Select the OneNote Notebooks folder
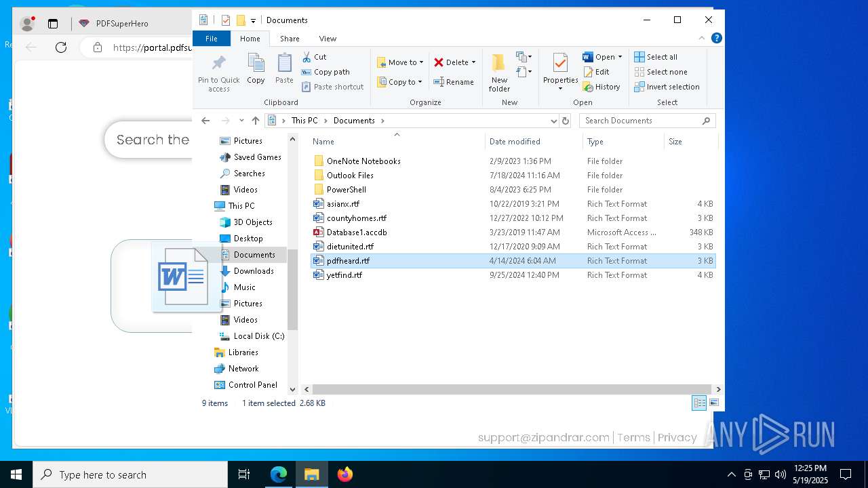Image resolution: width=868 pixels, height=488 pixels. click(x=363, y=161)
